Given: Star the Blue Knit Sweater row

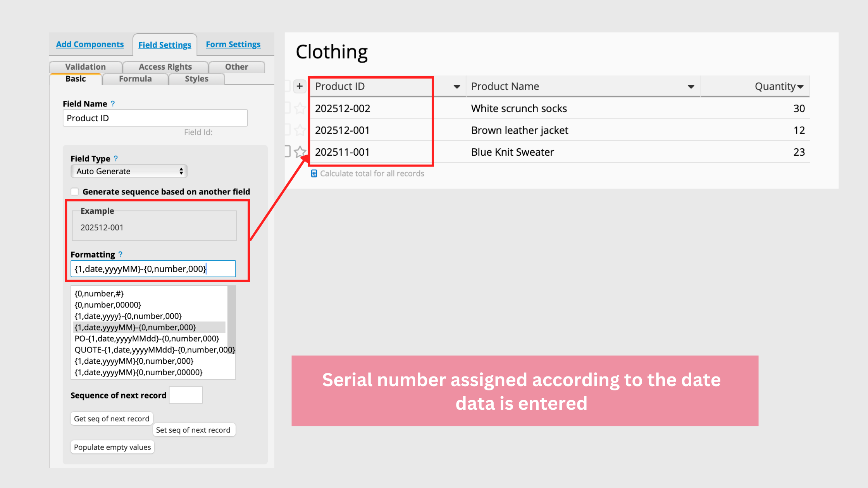Looking at the screenshot, I should 300,152.
